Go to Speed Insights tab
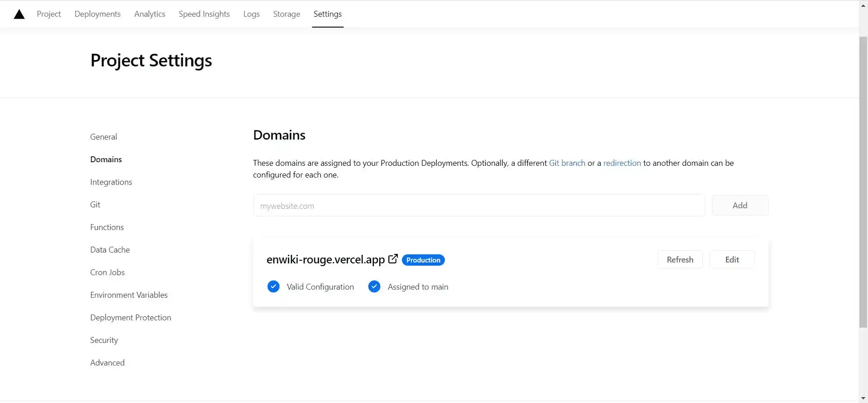 tap(204, 14)
